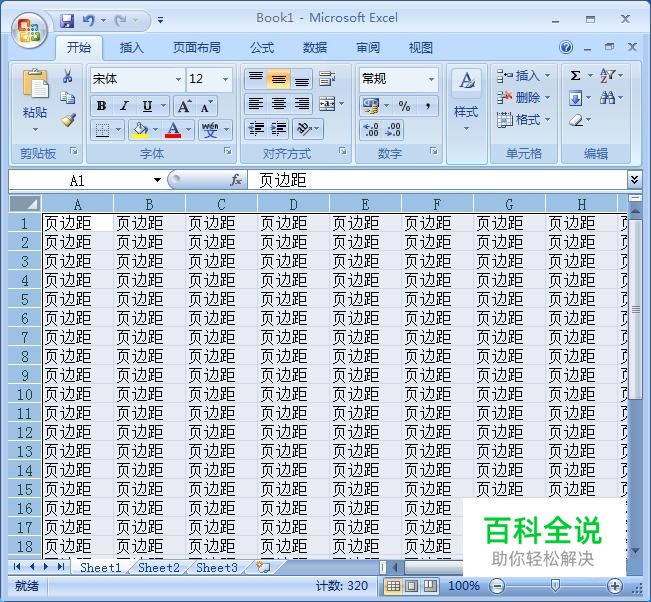Select Sheet3 worksheet tab
The height and width of the screenshot is (602, 651).
point(217,568)
